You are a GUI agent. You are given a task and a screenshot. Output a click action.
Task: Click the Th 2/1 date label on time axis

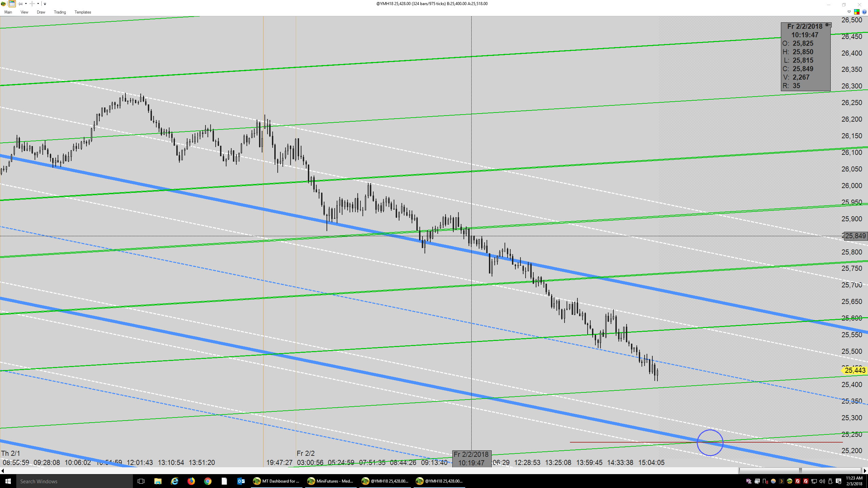(11, 453)
